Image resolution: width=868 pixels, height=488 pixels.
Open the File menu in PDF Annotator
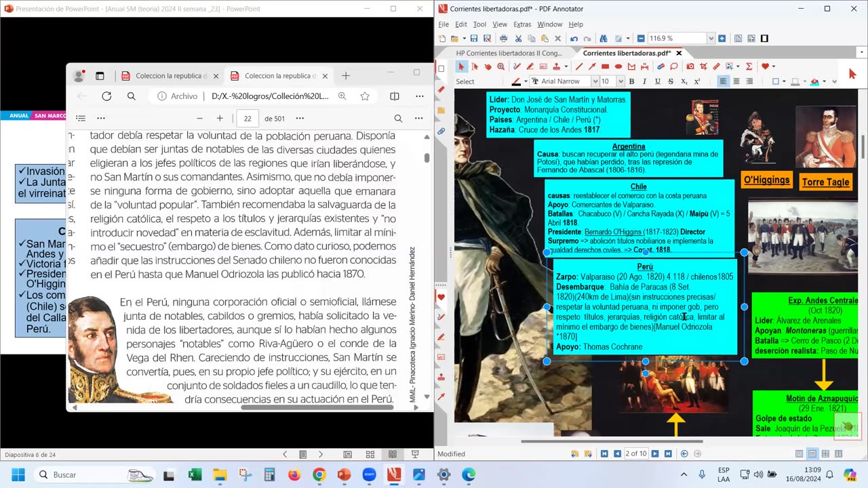point(443,24)
